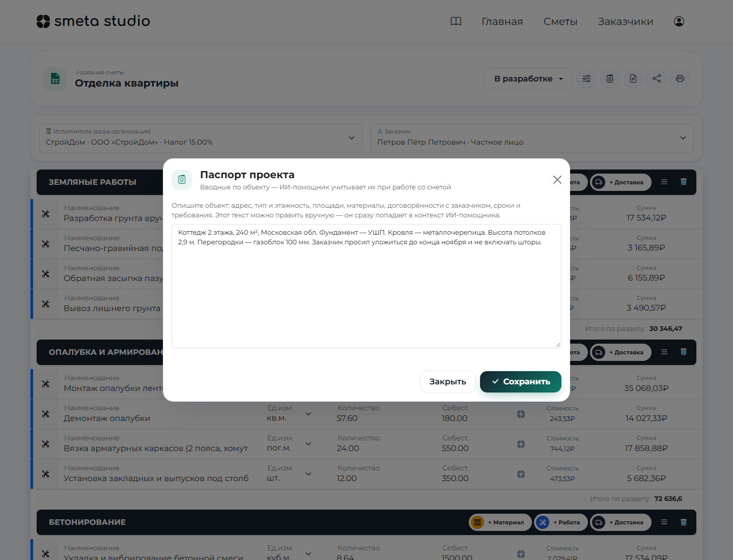733x560 pixels.
Task: Open Заказчики navigation item
Action: (x=626, y=21)
